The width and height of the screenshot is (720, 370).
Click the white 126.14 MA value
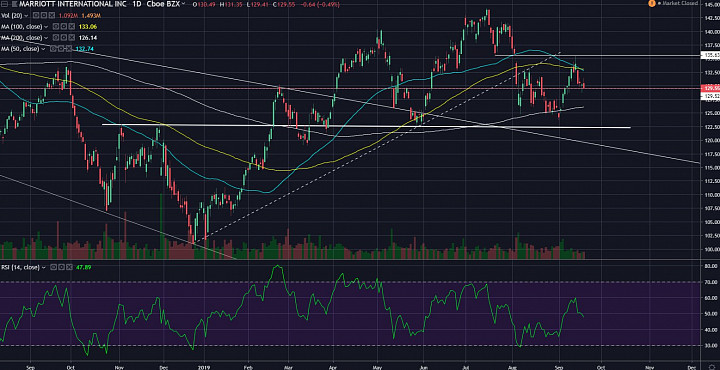pos(88,38)
